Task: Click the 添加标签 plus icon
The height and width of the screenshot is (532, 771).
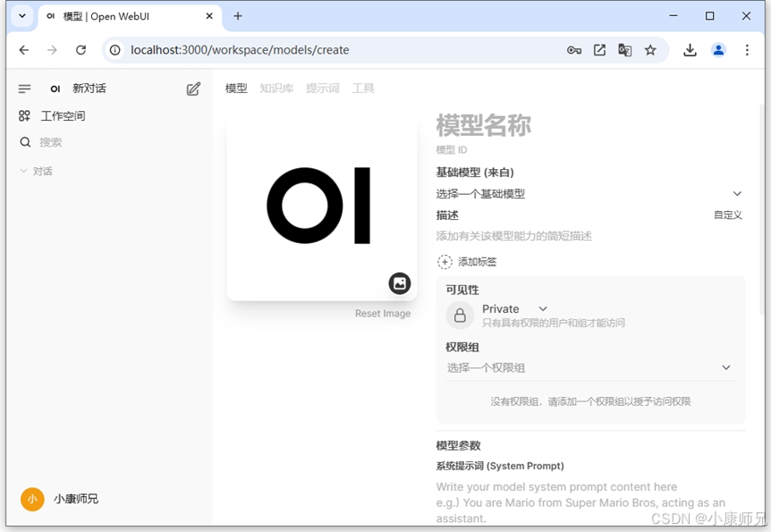Action: tap(444, 261)
